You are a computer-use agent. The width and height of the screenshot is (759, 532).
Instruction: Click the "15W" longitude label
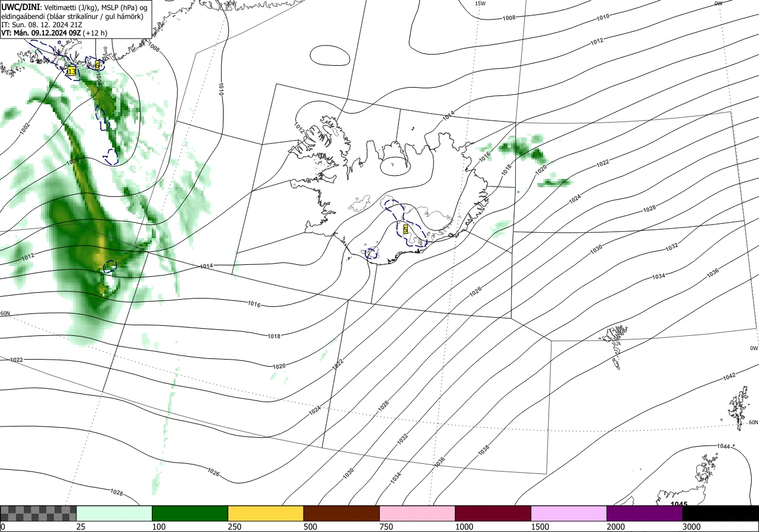coord(480,3)
